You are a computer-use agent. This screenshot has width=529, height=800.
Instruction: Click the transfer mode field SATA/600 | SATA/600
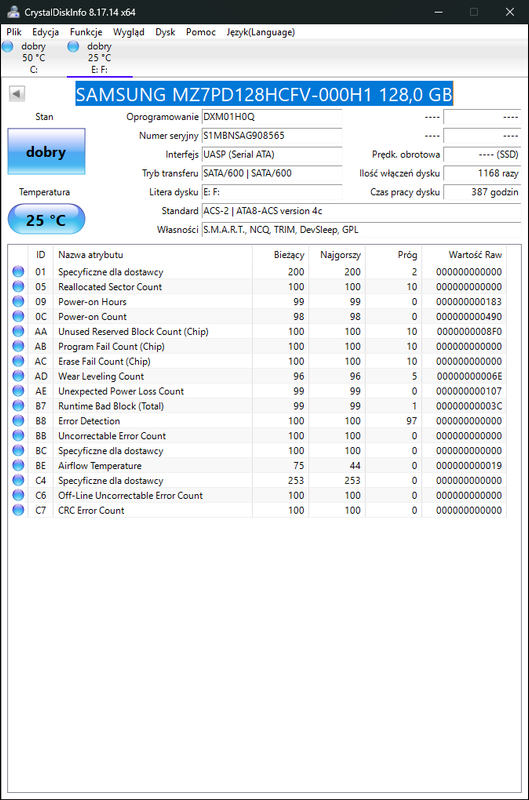coord(272,173)
